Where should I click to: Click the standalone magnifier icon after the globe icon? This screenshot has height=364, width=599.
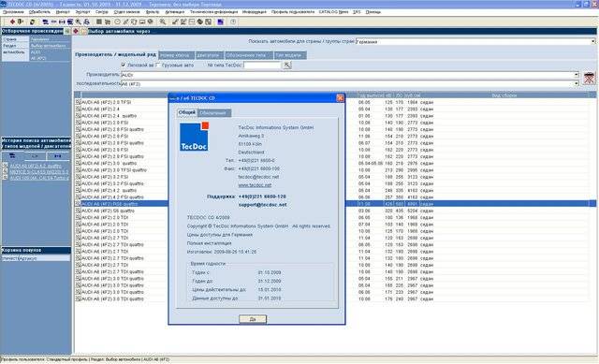(x=162, y=22)
